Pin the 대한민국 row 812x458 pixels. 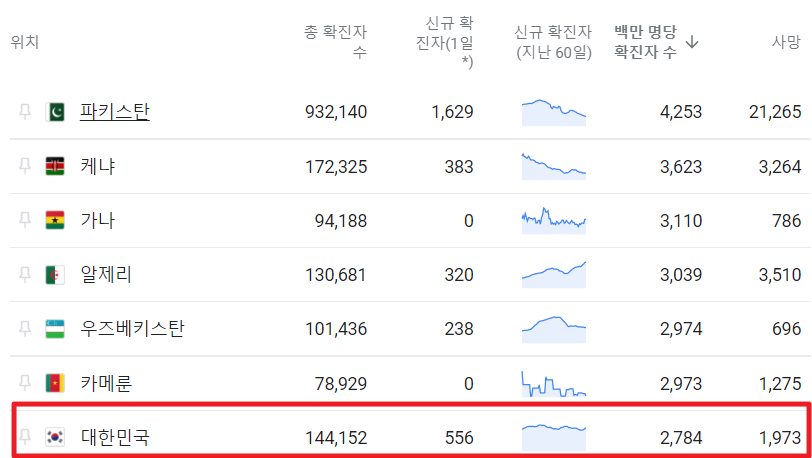click(x=25, y=437)
